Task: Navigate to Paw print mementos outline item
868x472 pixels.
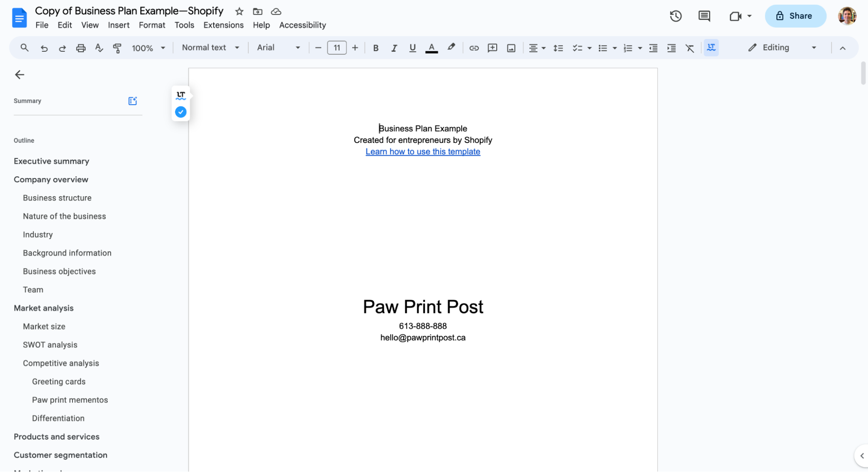Action: (70, 400)
